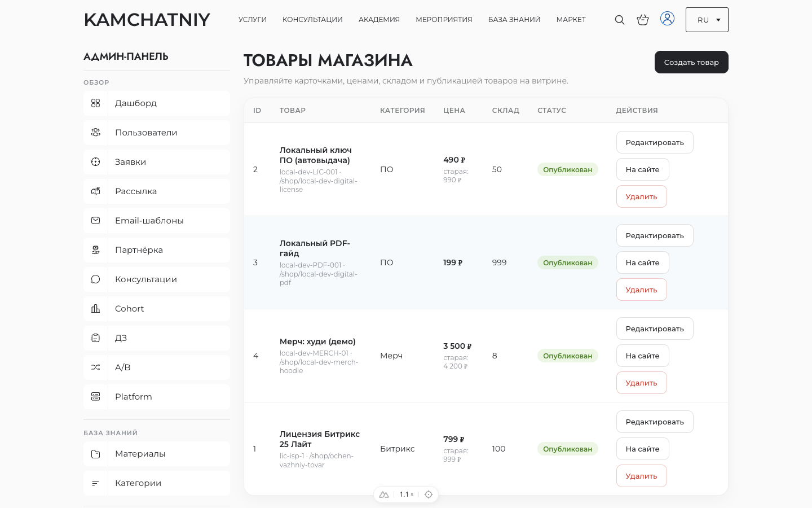Click the Пользователи people icon
The height and width of the screenshot is (508, 812).
pyautogui.click(x=96, y=133)
